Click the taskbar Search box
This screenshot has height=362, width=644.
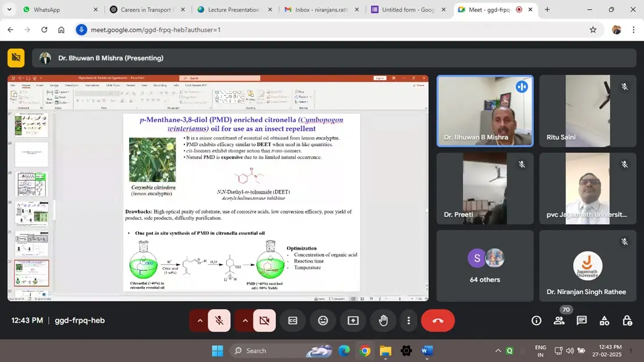[x=282, y=351]
